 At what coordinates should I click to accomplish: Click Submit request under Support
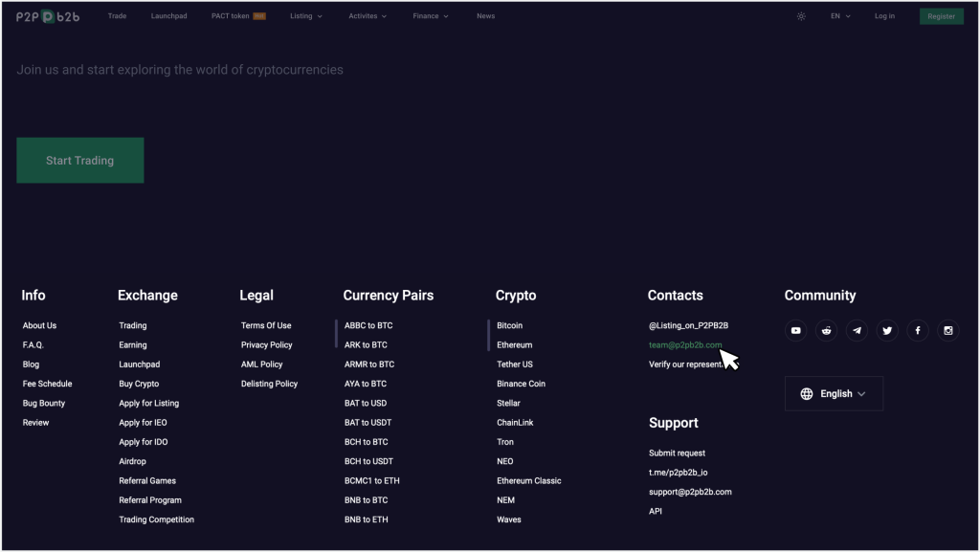[677, 453]
